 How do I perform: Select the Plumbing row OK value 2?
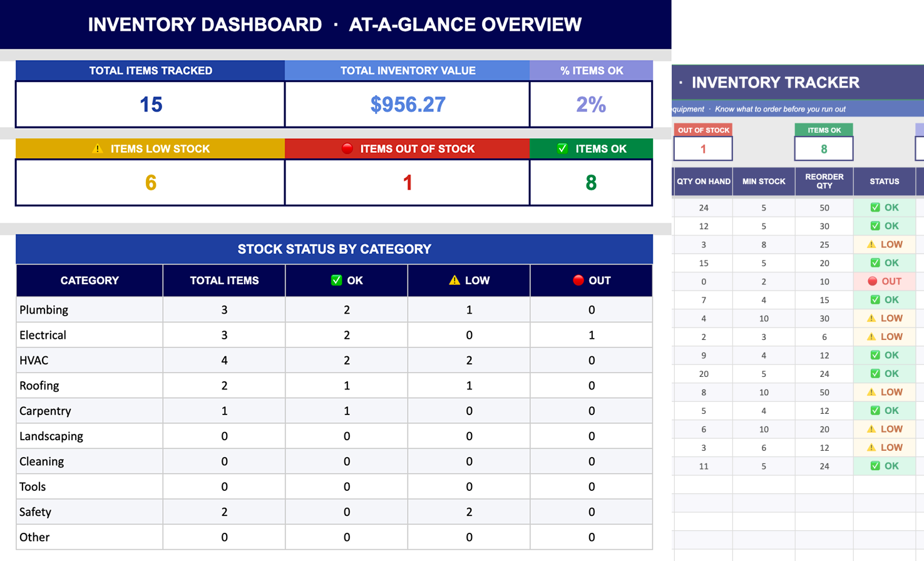pos(346,310)
